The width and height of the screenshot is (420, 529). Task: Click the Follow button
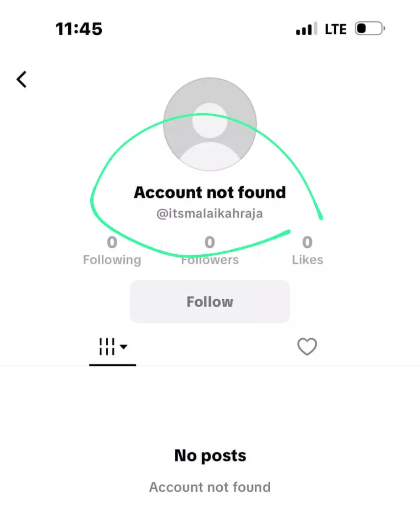tap(210, 302)
